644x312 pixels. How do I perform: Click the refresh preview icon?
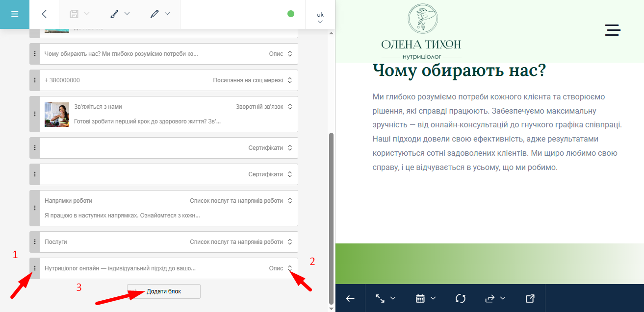click(460, 298)
